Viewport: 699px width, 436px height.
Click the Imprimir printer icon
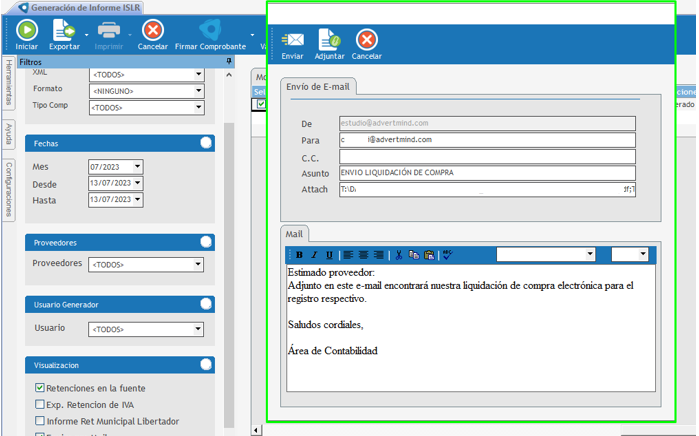109,30
